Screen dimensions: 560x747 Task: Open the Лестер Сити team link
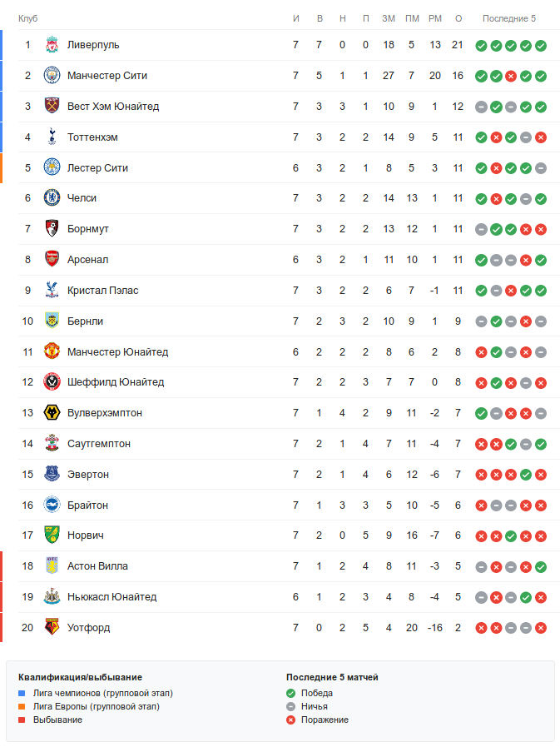pyautogui.click(x=97, y=167)
